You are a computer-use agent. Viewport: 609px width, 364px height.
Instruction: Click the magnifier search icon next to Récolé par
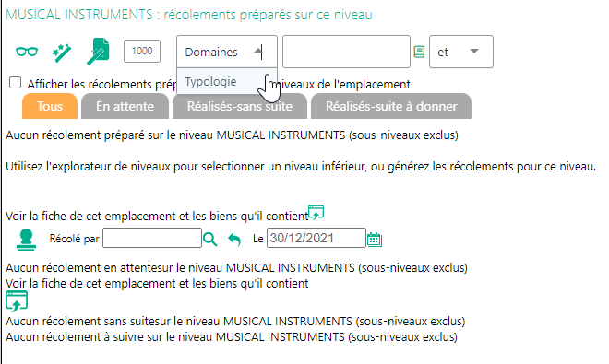209,240
